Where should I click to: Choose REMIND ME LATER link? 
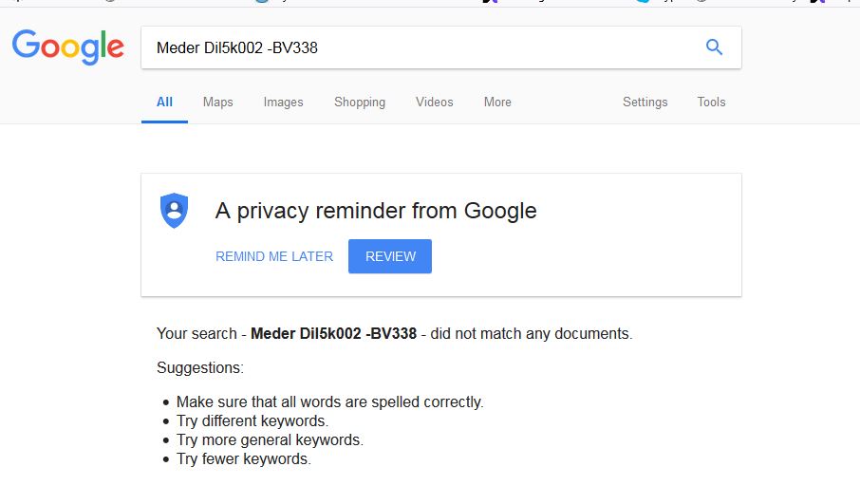coord(274,256)
